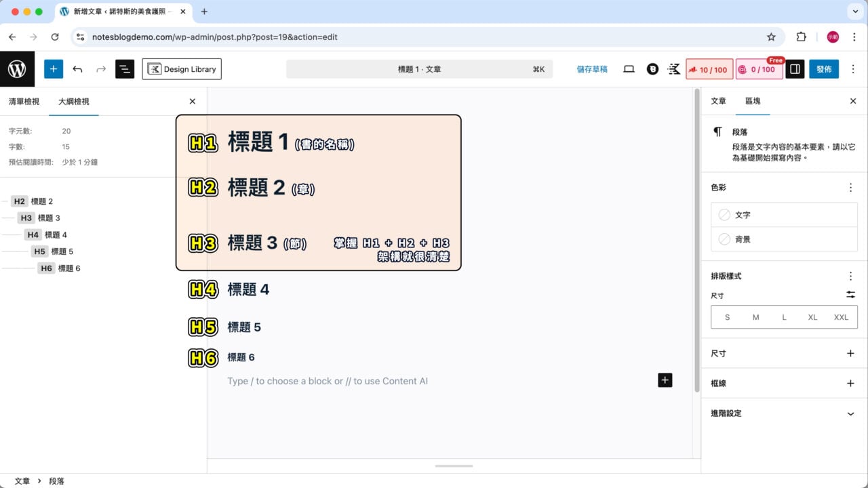This screenshot has width=868, height=488.
Task: Click the WordPress logo icon
Action: coord(17,68)
